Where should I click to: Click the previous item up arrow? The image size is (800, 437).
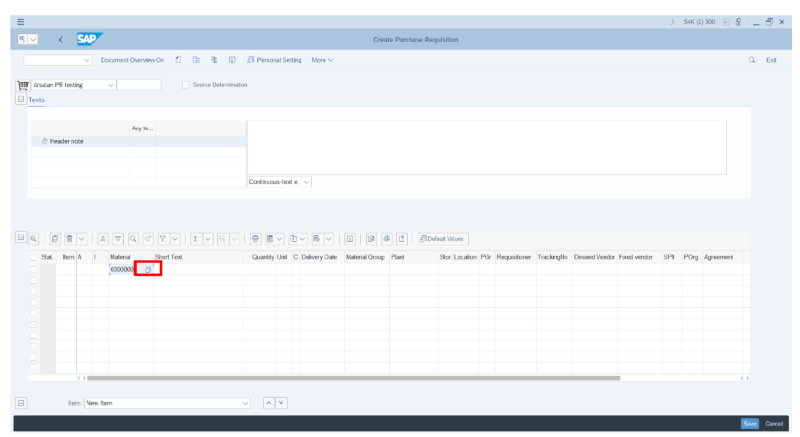[267, 402]
